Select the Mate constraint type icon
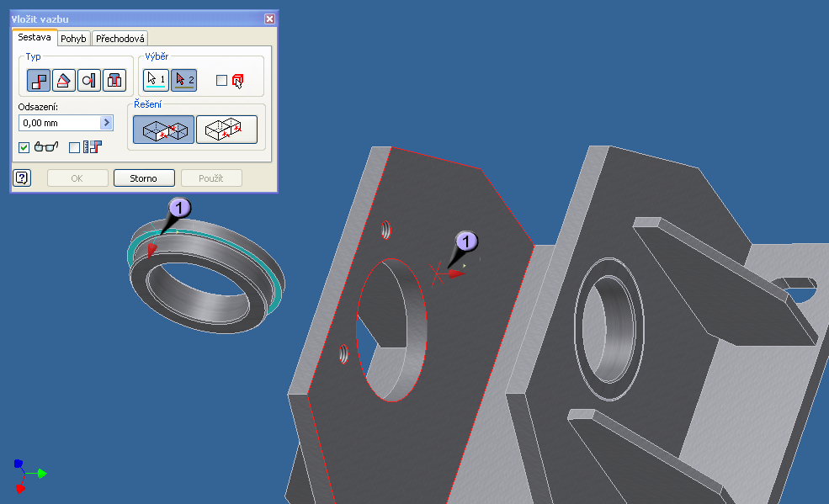This screenshot has height=504, width=829. [39, 81]
